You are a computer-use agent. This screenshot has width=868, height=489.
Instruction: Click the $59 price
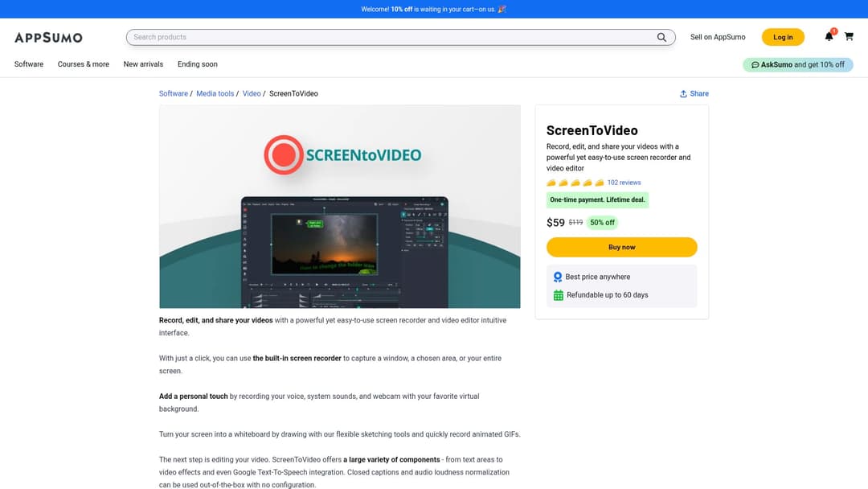555,223
